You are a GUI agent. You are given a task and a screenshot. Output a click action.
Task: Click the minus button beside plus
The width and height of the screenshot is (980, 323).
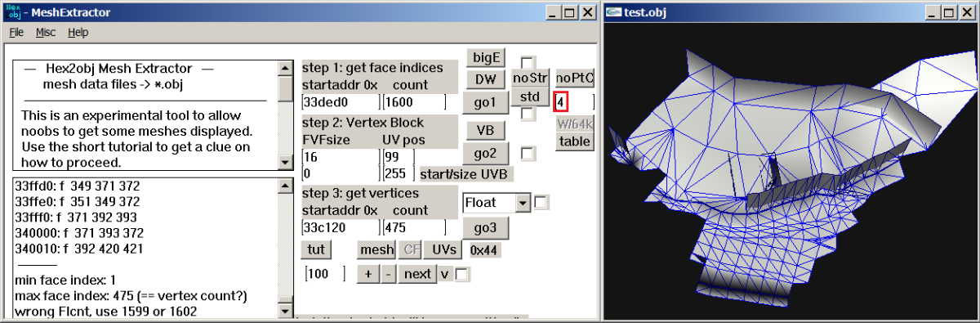[388, 274]
